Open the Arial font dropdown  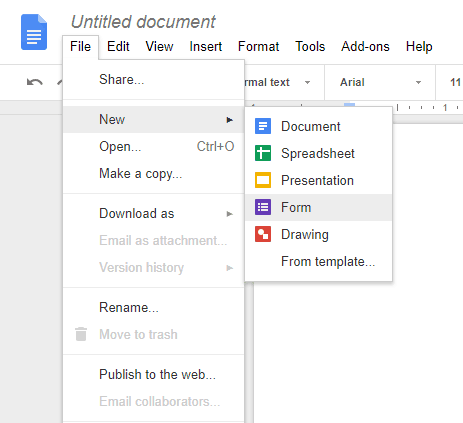pos(380,82)
